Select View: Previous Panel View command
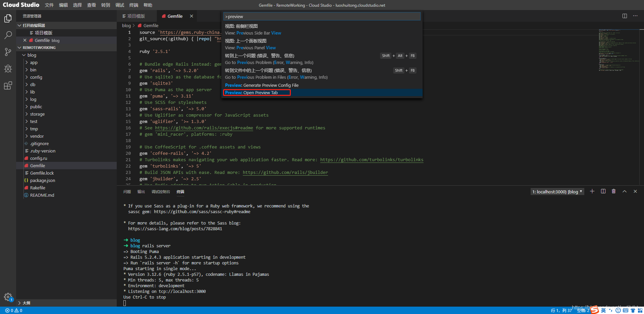The height and width of the screenshot is (314, 644). coord(322,44)
